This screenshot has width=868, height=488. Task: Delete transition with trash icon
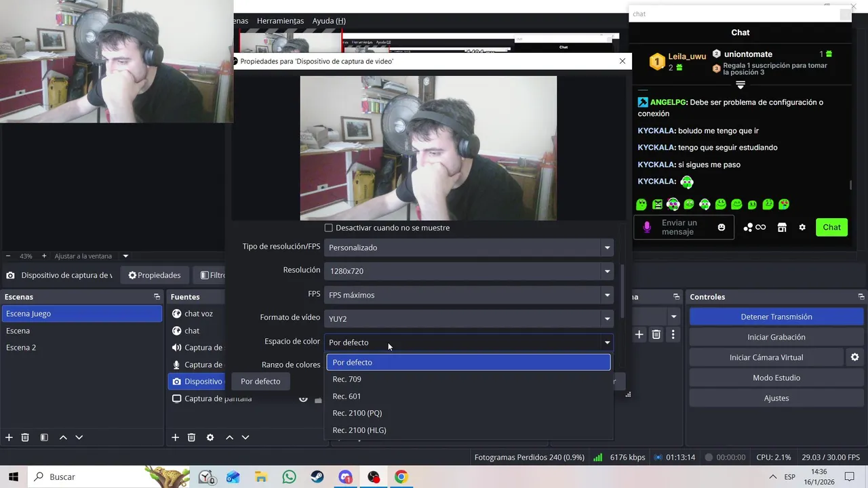pyautogui.click(x=656, y=334)
